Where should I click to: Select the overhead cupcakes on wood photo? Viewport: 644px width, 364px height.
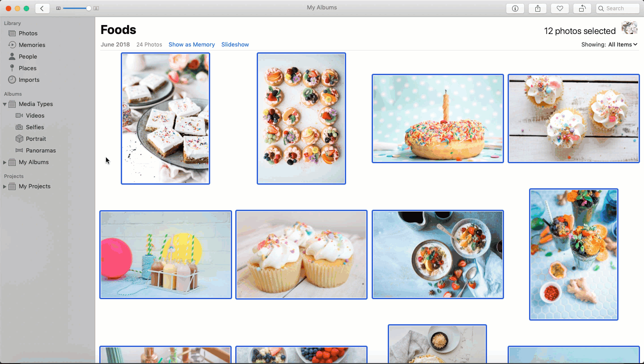[574, 119]
